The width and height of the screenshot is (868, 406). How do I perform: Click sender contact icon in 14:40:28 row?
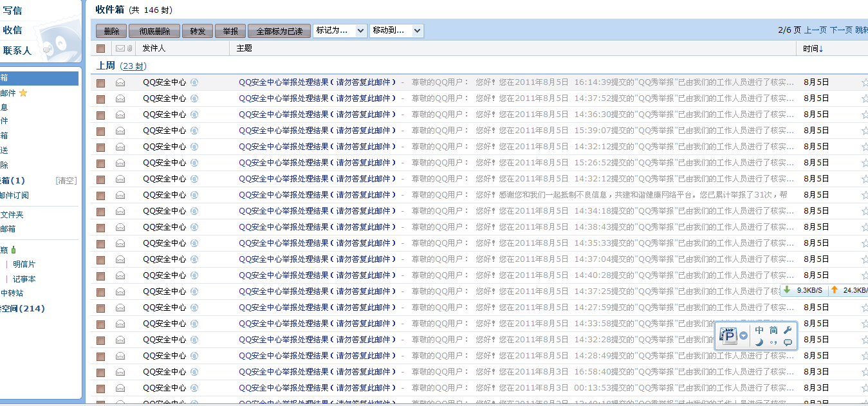(194, 275)
